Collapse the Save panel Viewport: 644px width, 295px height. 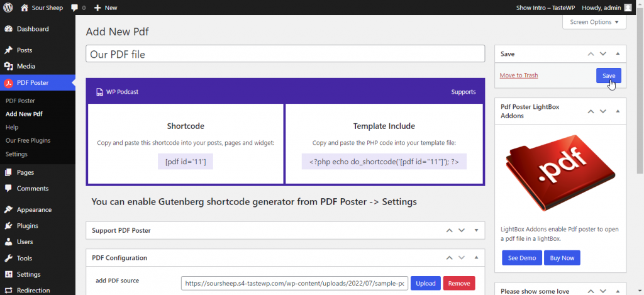click(x=618, y=54)
